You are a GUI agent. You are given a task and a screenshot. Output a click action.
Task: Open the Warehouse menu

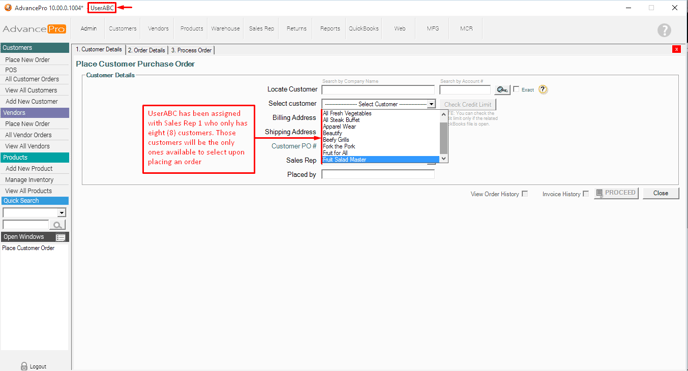(x=225, y=29)
